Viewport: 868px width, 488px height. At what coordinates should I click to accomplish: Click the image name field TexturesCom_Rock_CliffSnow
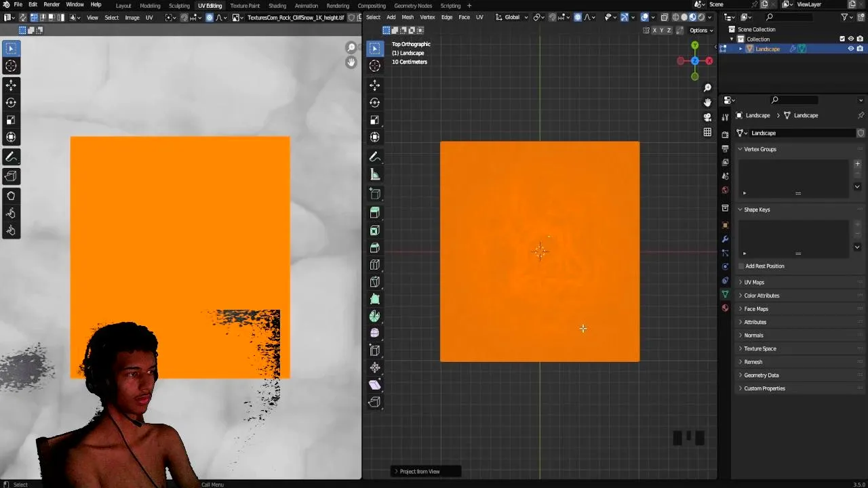tap(295, 17)
